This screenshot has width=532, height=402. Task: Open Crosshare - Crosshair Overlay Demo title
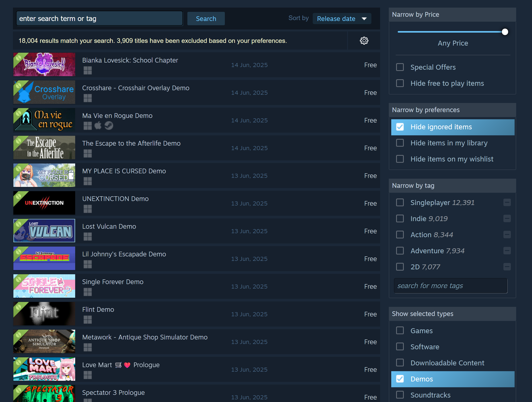[136, 88]
